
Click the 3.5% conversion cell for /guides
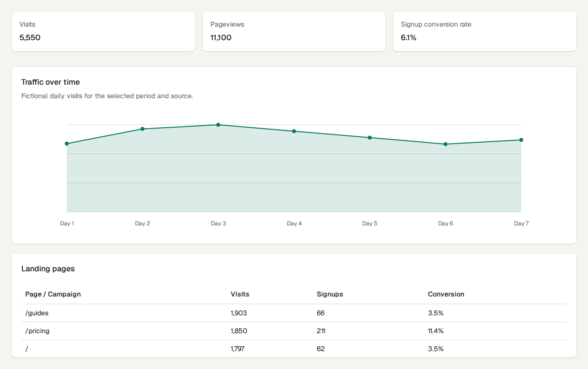point(436,313)
